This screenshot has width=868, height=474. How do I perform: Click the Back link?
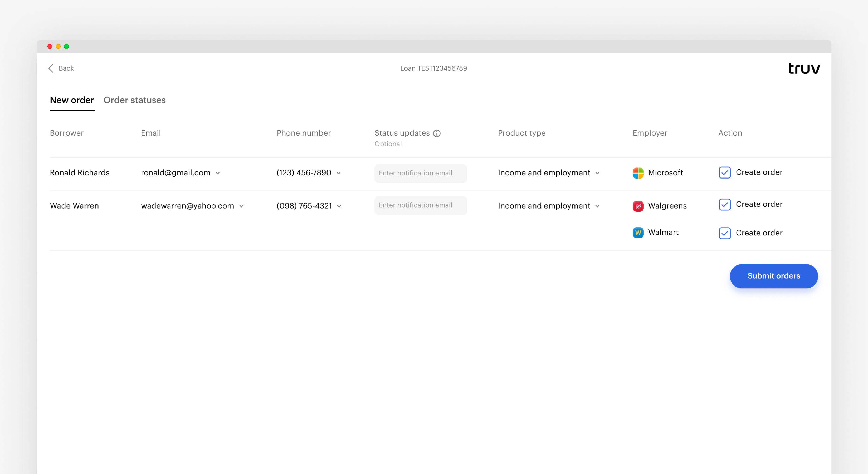point(66,68)
